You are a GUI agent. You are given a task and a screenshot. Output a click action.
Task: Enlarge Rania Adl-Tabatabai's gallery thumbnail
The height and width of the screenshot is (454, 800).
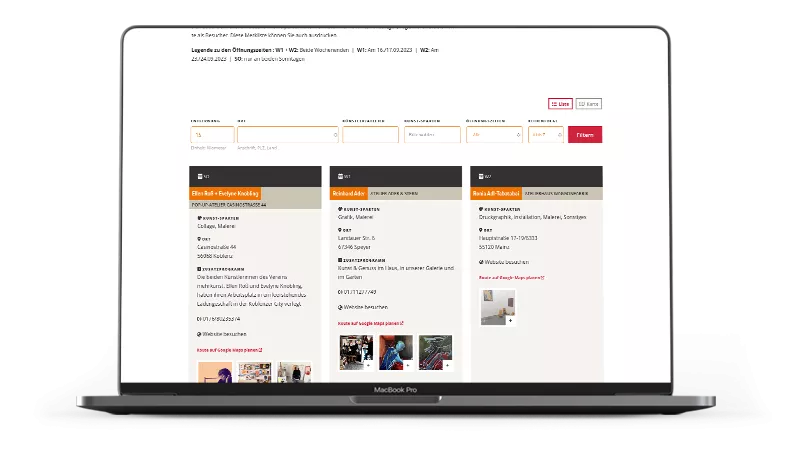coord(497,307)
